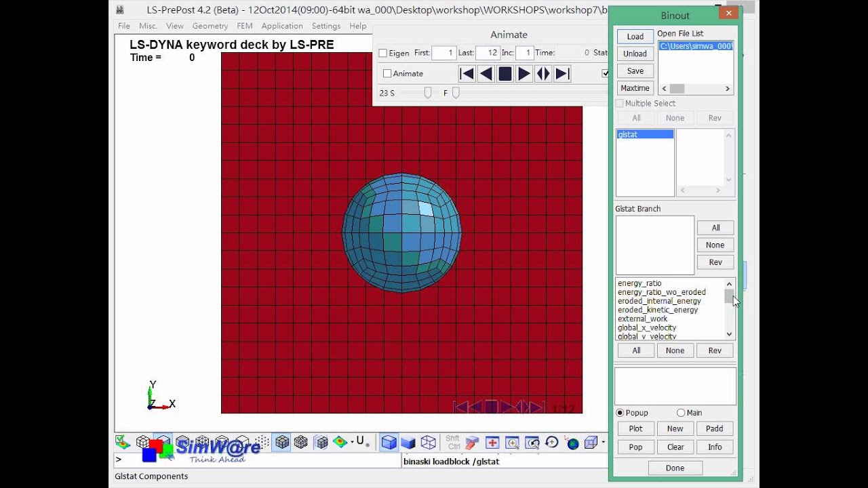
Task: Click the Save button in Binout
Action: click(635, 71)
